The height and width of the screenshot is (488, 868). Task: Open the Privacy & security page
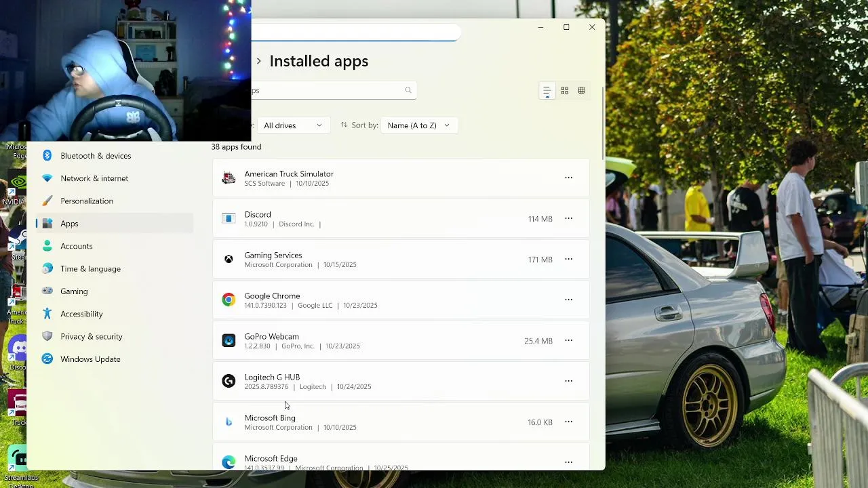(92, 336)
